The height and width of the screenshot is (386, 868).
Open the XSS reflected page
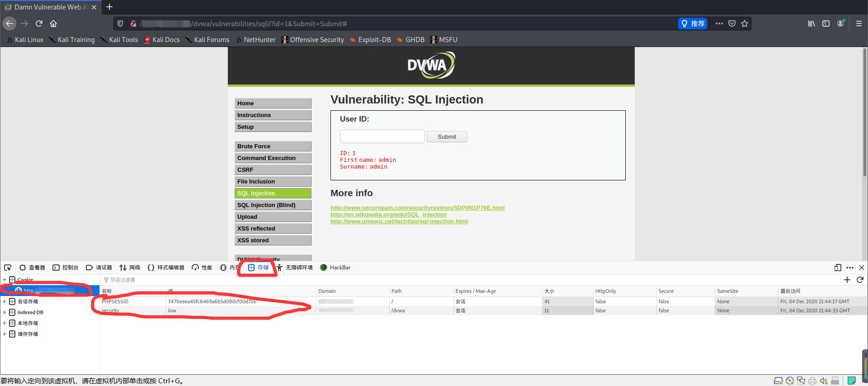(273, 229)
